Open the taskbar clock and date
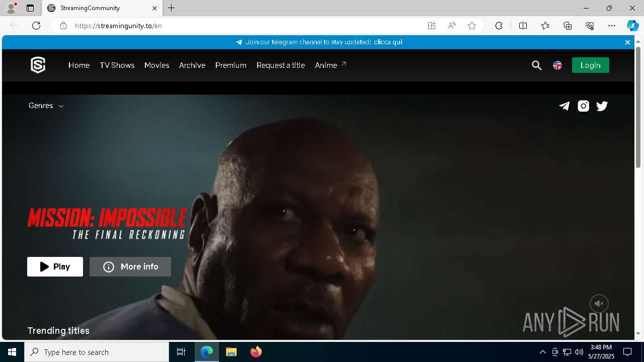The width and height of the screenshot is (644, 362). [601, 352]
